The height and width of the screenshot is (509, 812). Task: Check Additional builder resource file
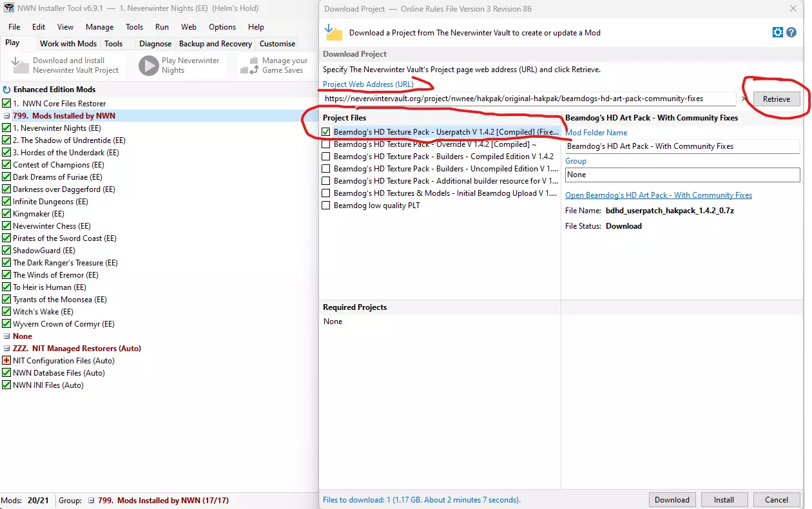click(326, 181)
